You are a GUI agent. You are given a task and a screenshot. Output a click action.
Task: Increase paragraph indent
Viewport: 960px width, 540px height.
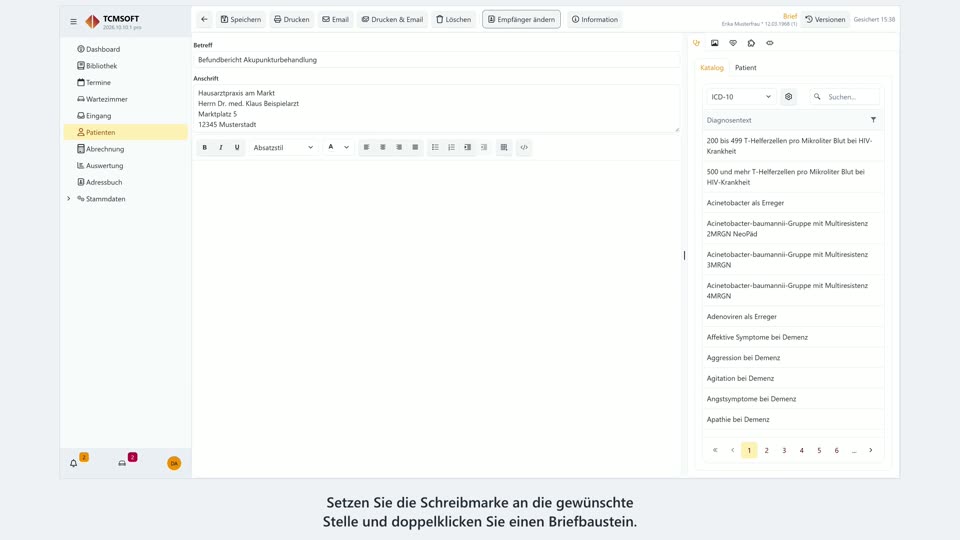(468, 148)
